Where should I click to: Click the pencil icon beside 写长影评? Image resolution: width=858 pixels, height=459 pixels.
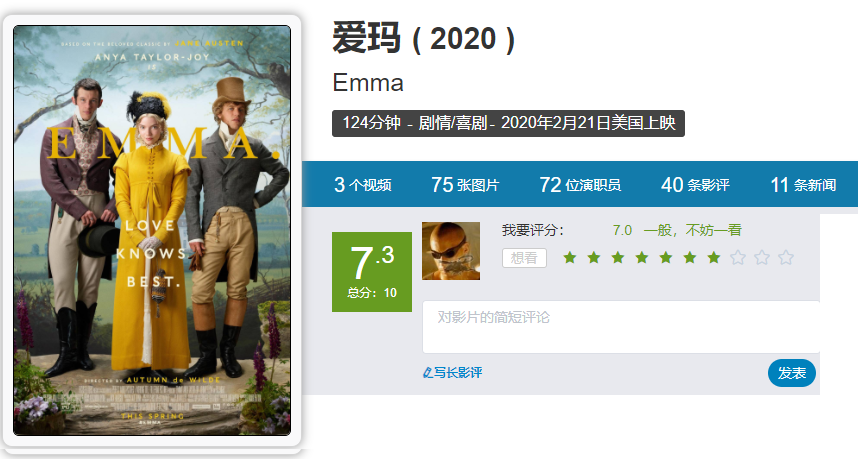coord(427,373)
